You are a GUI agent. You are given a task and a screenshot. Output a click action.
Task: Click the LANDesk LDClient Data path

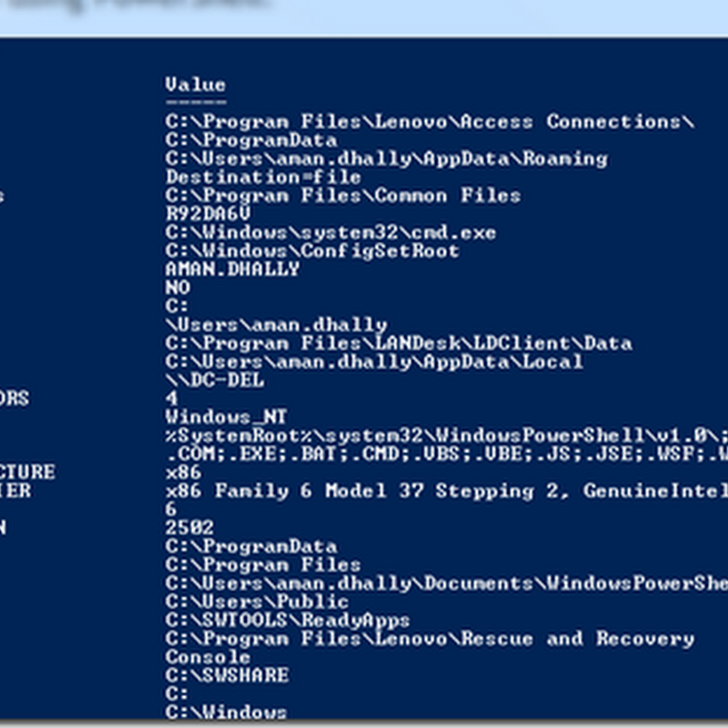point(399,343)
